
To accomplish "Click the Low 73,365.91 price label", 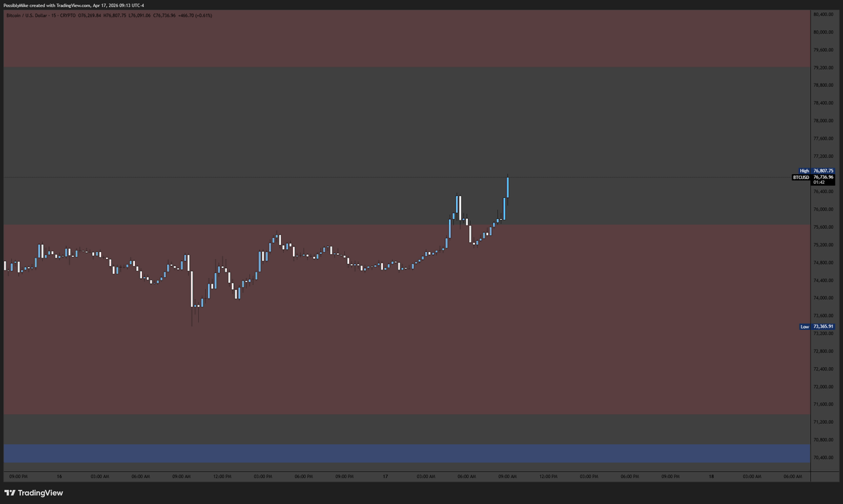I will click(x=816, y=326).
